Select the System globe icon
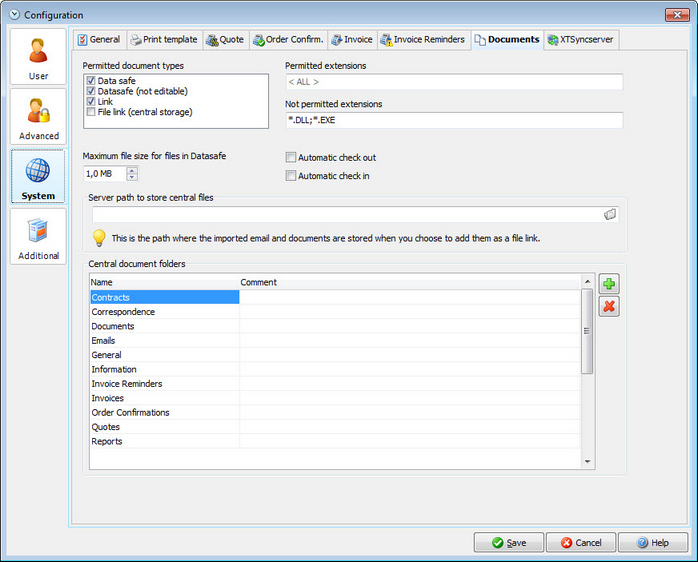The width and height of the screenshot is (698, 562). tap(38, 171)
